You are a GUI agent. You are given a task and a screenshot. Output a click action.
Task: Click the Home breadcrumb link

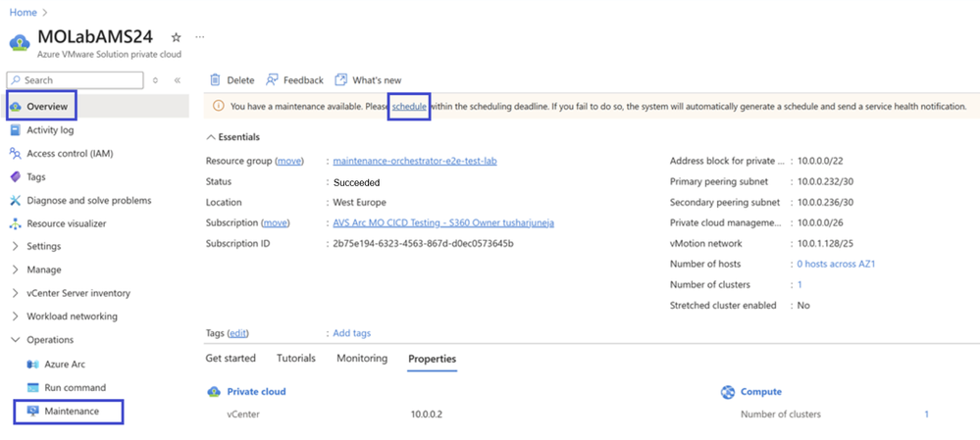pos(24,12)
